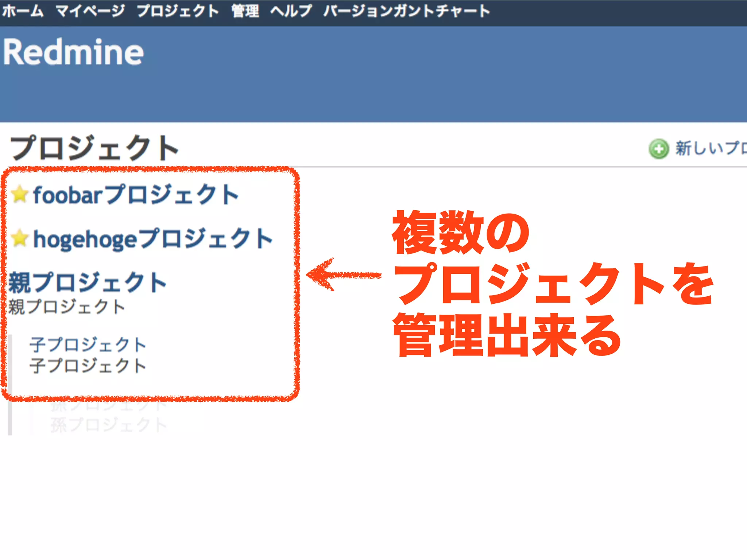Image resolution: width=747 pixels, height=560 pixels.
Task: Click the green plus new project icon
Action: click(x=659, y=149)
